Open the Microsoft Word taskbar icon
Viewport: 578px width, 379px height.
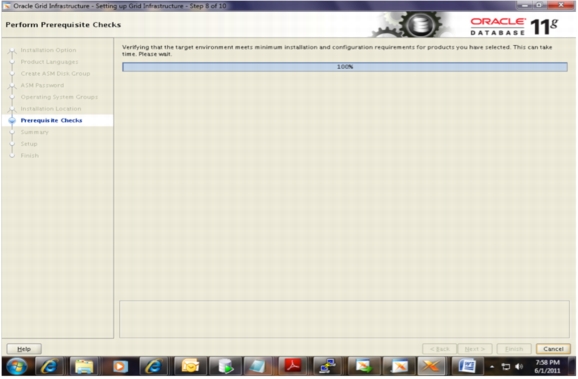click(x=467, y=367)
